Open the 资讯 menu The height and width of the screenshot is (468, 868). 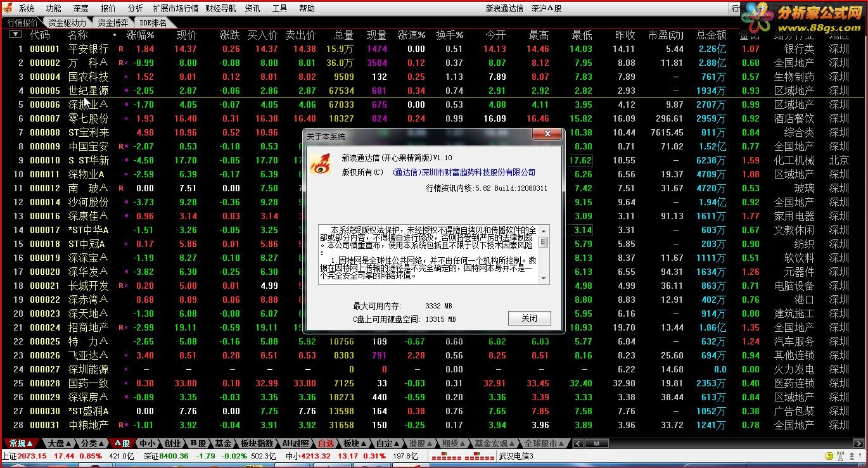(x=252, y=9)
